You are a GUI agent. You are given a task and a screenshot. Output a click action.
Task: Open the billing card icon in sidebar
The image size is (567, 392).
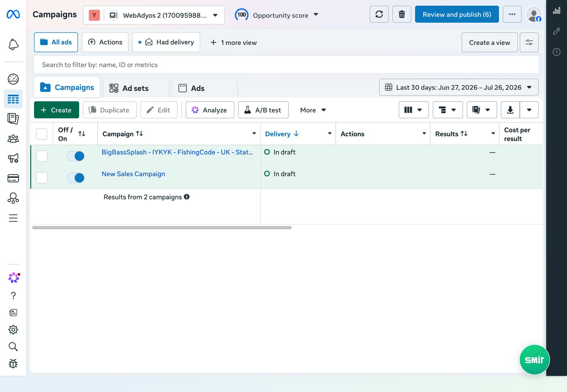click(13, 178)
